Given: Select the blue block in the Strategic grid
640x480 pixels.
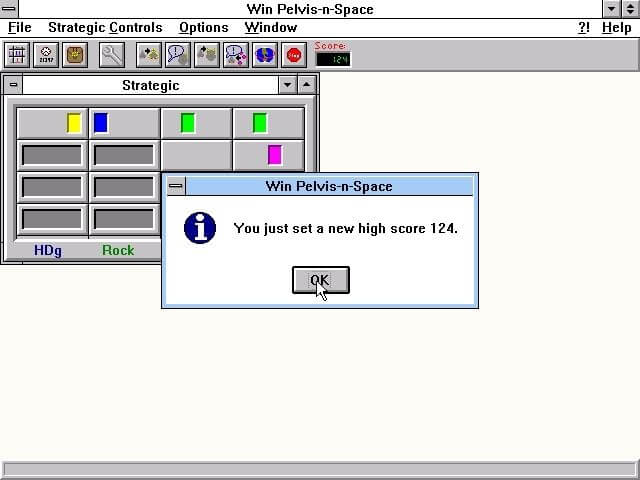Looking at the screenshot, I should [x=101, y=123].
